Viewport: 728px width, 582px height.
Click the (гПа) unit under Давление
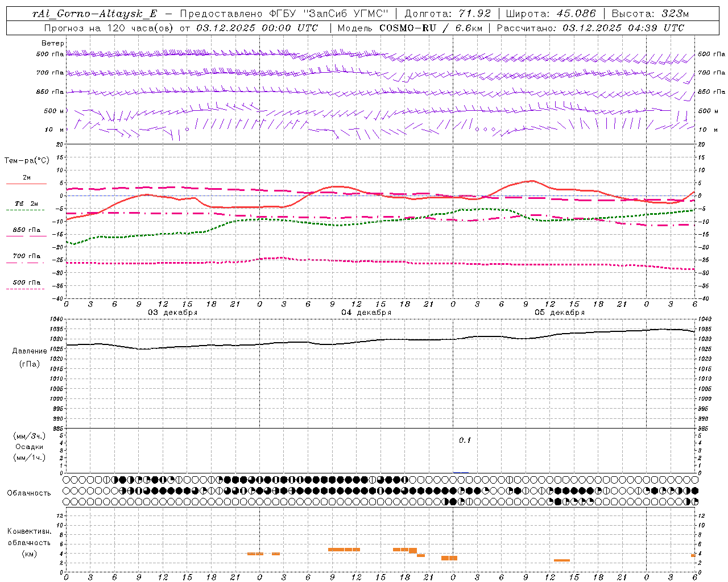click(30, 364)
